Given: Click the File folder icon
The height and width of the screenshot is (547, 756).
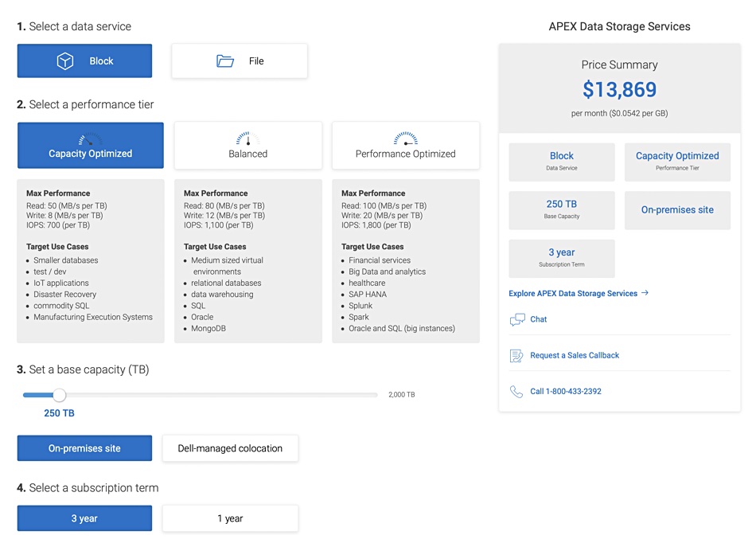Looking at the screenshot, I should click(225, 61).
